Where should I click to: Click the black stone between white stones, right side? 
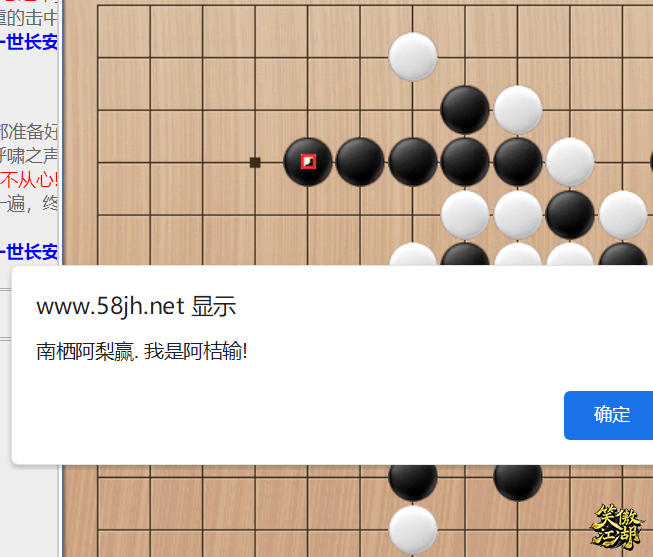pyautogui.click(x=570, y=215)
